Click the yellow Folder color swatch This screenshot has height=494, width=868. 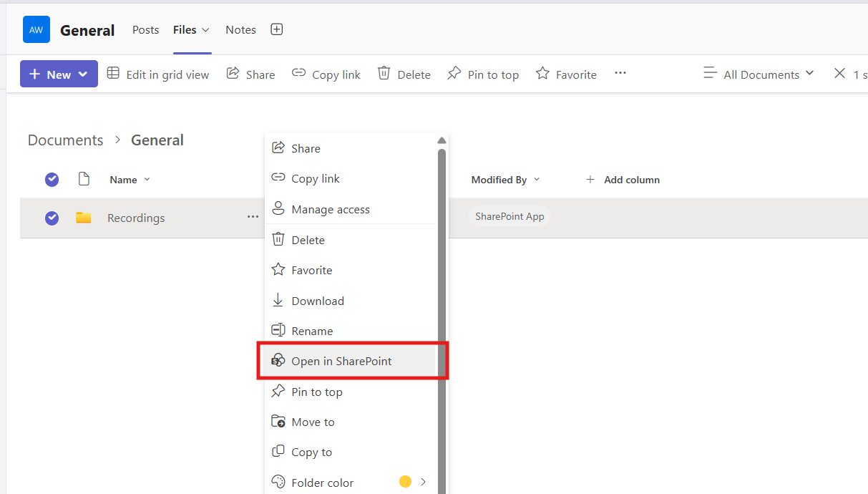point(405,482)
